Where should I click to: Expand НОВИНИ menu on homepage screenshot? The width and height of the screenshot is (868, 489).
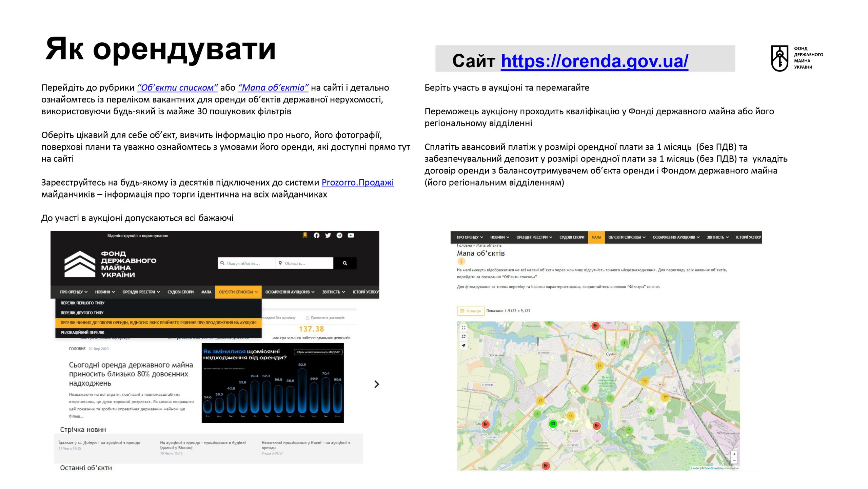point(105,292)
